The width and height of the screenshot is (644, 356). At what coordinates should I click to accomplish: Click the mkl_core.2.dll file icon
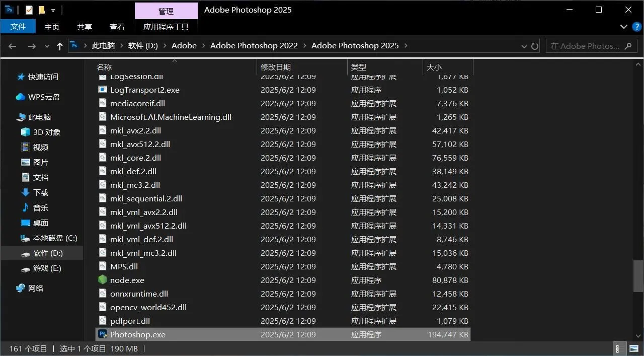click(x=103, y=158)
